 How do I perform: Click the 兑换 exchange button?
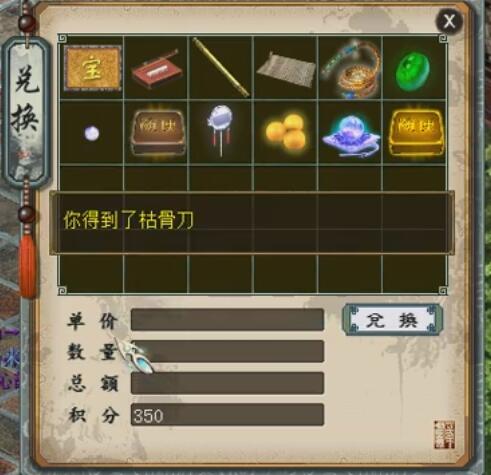(393, 320)
